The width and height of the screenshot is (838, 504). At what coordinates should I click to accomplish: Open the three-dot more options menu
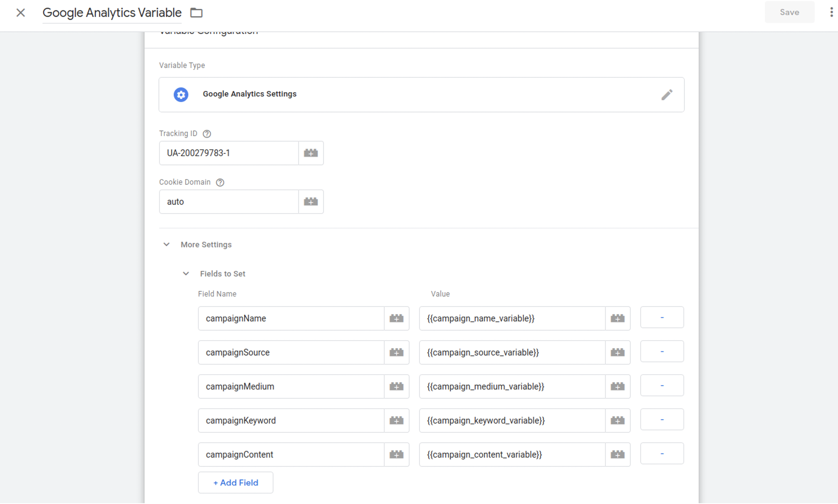tap(831, 12)
